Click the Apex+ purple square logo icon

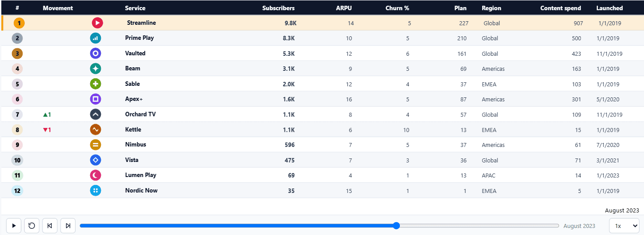tap(96, 99)
